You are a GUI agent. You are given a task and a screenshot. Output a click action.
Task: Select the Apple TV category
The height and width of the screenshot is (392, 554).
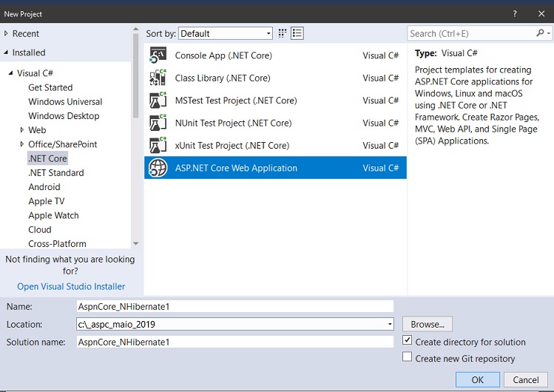[x=47, y=201]
